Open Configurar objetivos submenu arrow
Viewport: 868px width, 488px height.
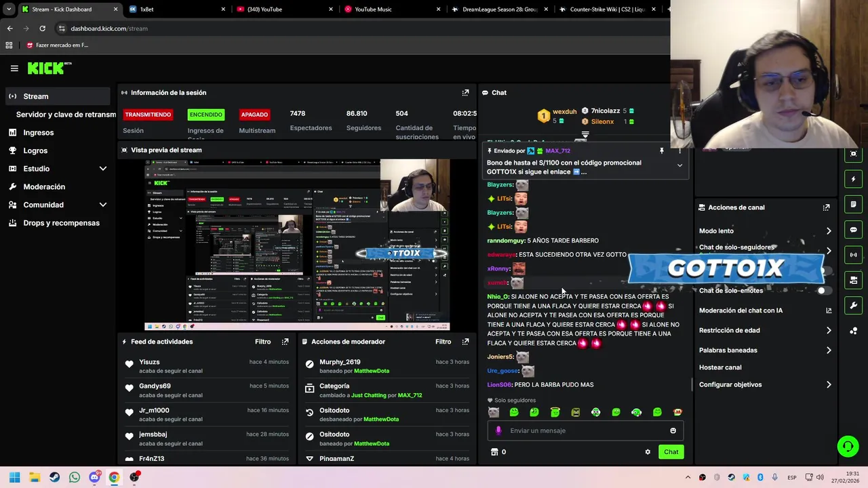pyautogui.click(x=829, y=385)
